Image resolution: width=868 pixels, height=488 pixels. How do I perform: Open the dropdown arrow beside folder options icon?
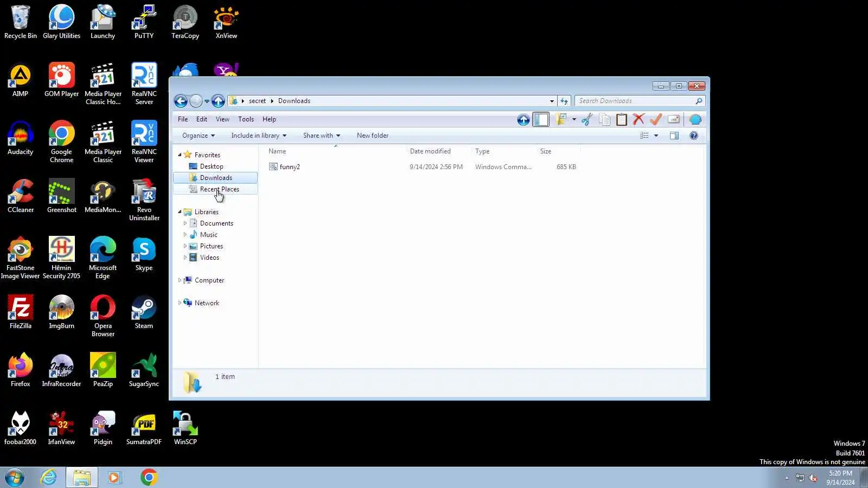pyautogui.click(x=574, y=120)
